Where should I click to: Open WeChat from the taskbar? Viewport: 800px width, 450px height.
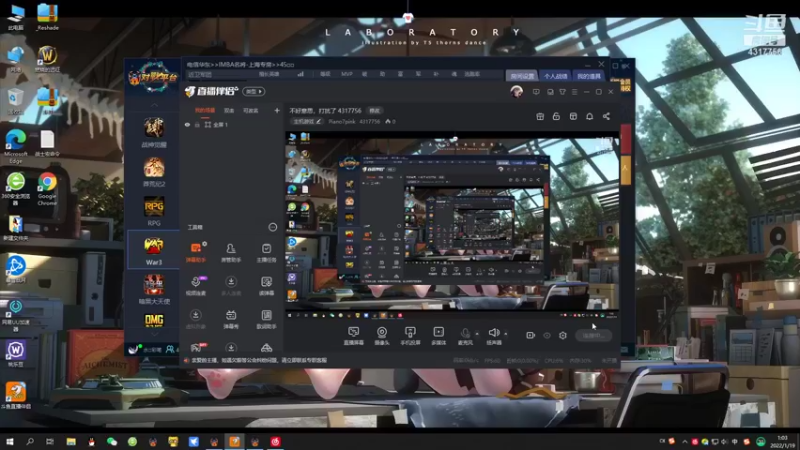click(x=112, y=441)
